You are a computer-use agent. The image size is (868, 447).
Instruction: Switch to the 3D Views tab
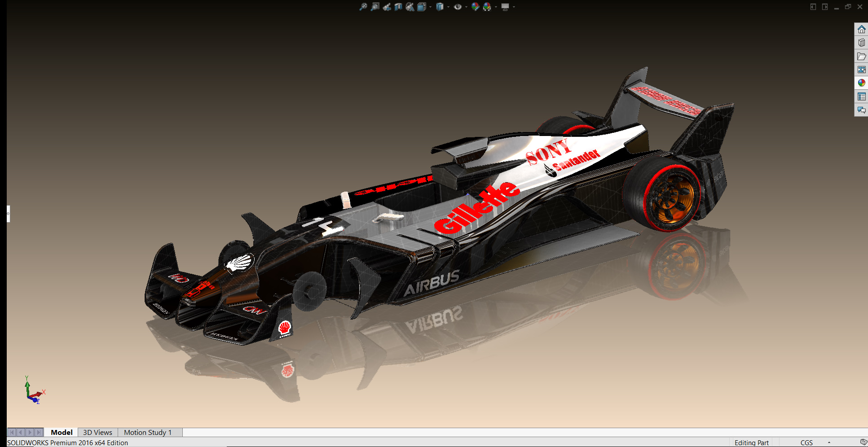coord(97,432)
